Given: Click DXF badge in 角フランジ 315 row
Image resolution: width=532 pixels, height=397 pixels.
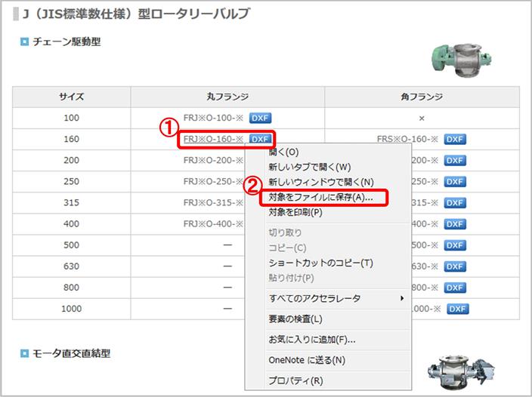Looking at the screenshot, I should coord(455,203).
